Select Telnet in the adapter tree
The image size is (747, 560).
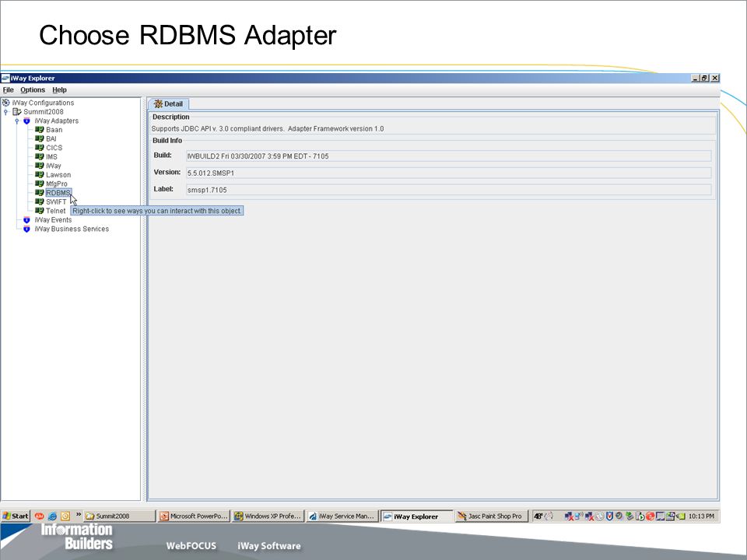tap(56, 211)
